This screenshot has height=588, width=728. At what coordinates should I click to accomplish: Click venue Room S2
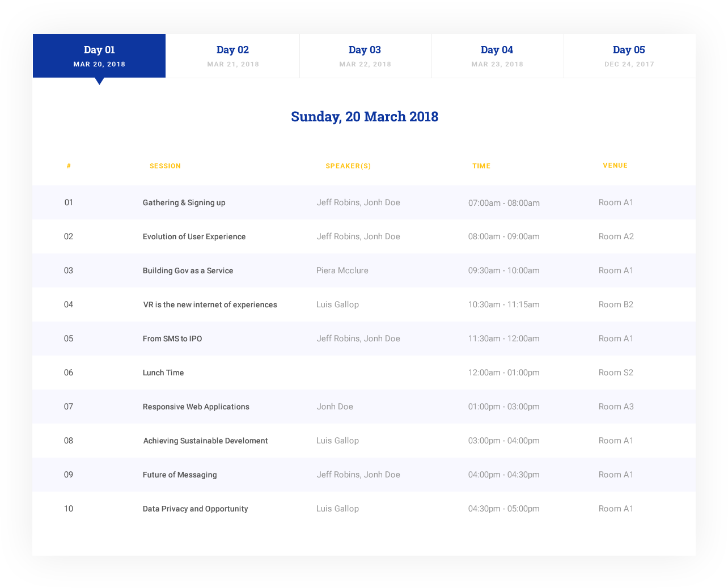[616, 373]
